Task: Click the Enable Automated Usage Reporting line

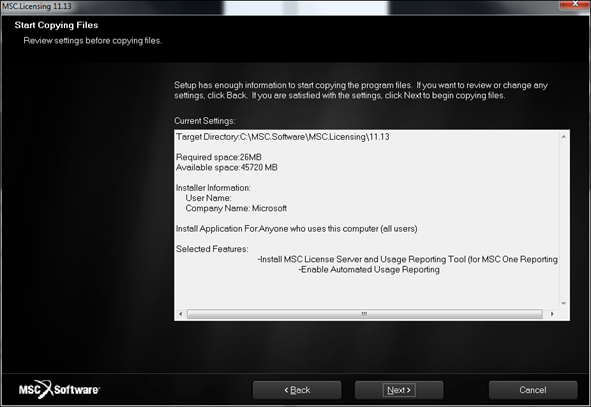Action: pos(369,269)
